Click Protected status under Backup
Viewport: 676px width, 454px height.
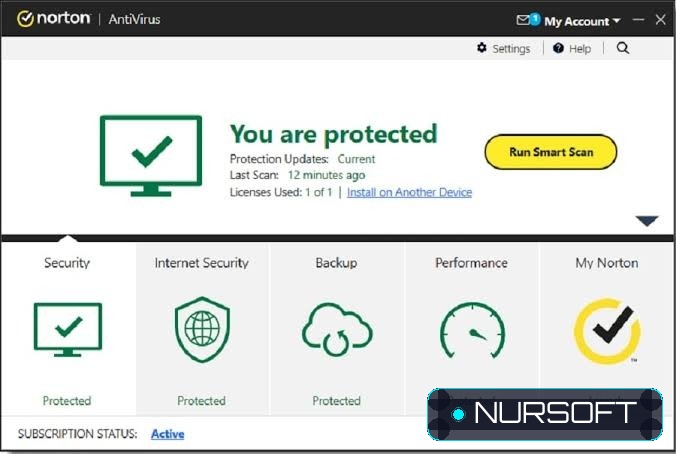[336, 401]
